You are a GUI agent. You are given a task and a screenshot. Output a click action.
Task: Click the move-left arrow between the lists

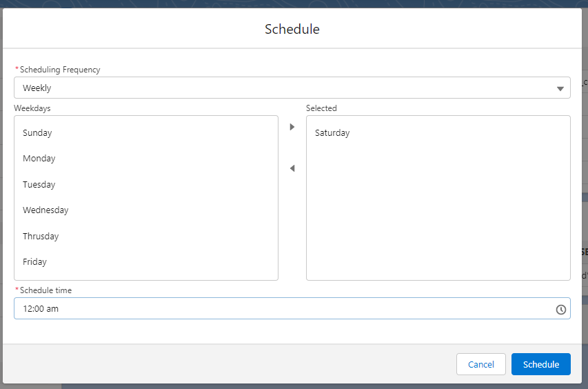click(292, 168)
